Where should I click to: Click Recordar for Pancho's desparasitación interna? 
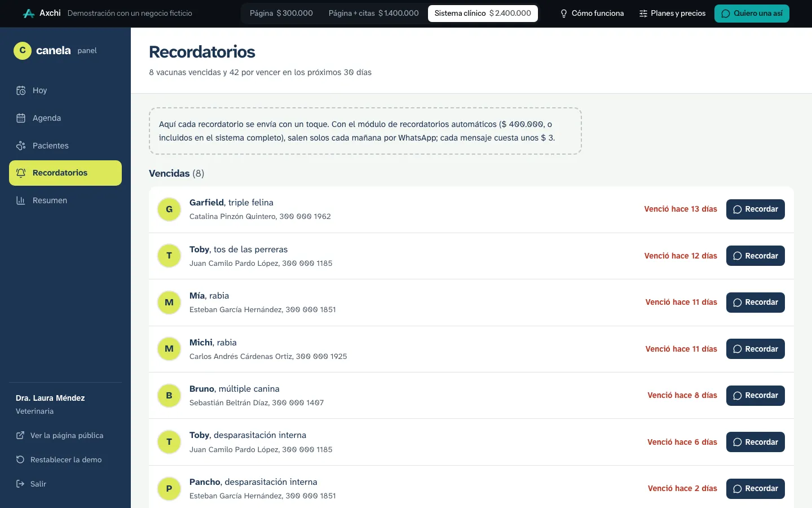[756, 489]
